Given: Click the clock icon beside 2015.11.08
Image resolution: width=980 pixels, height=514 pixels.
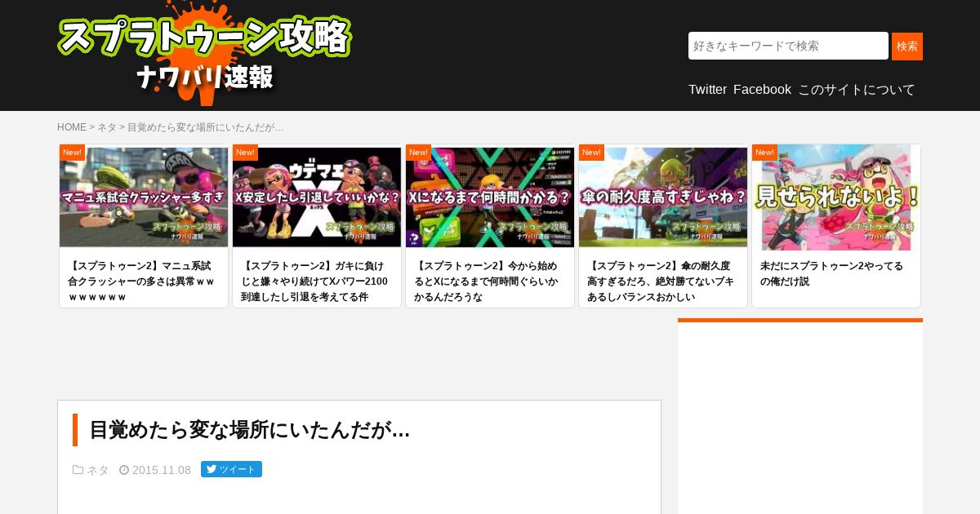Looking at the screenshot, I should coord(124,470).
